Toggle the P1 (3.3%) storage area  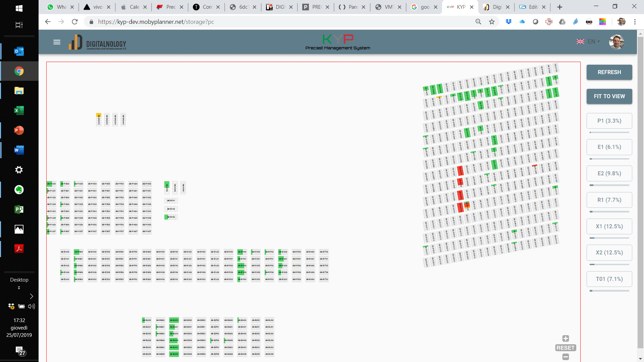(x=609, y=121)
